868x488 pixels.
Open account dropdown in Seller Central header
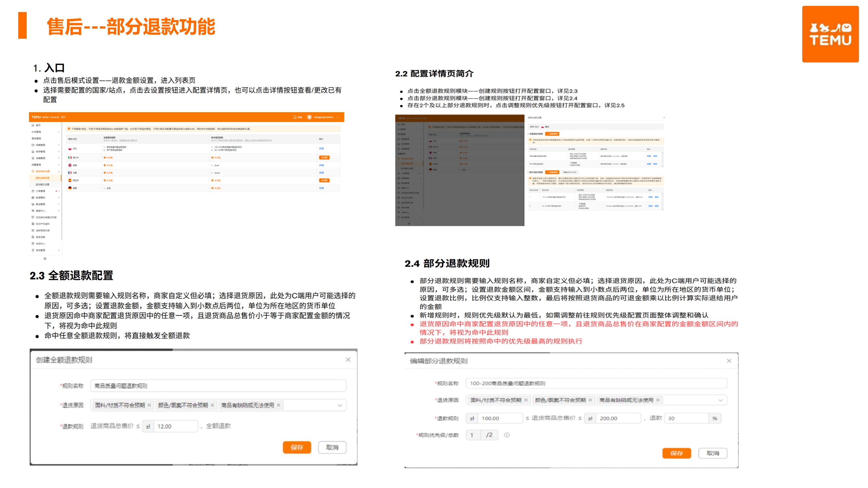[338, 117]
